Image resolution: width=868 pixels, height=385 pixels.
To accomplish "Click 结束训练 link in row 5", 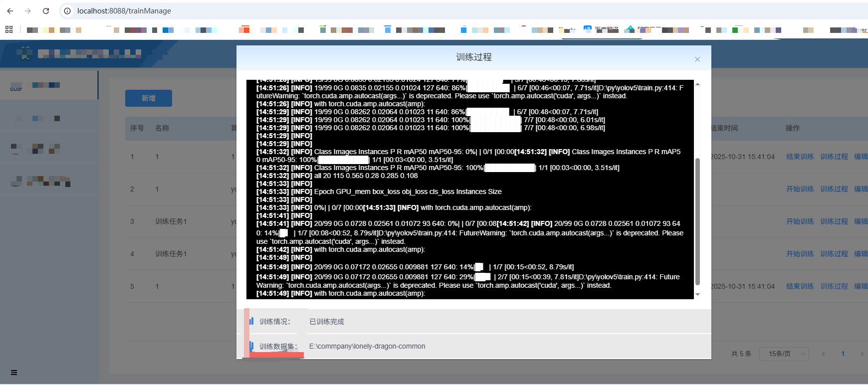I will point(800,286).
